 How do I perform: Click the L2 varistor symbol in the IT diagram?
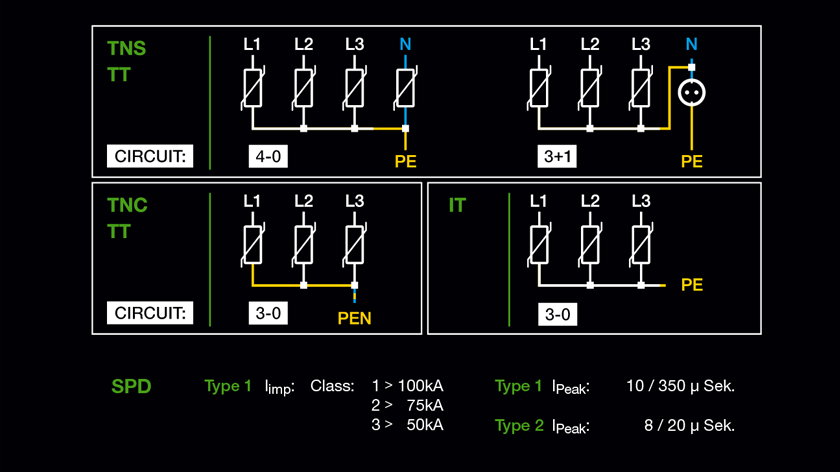tap(590, 245)
